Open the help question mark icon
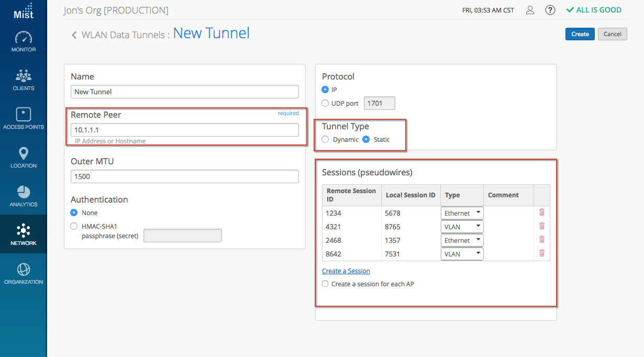644x357 pixels. 550,10
